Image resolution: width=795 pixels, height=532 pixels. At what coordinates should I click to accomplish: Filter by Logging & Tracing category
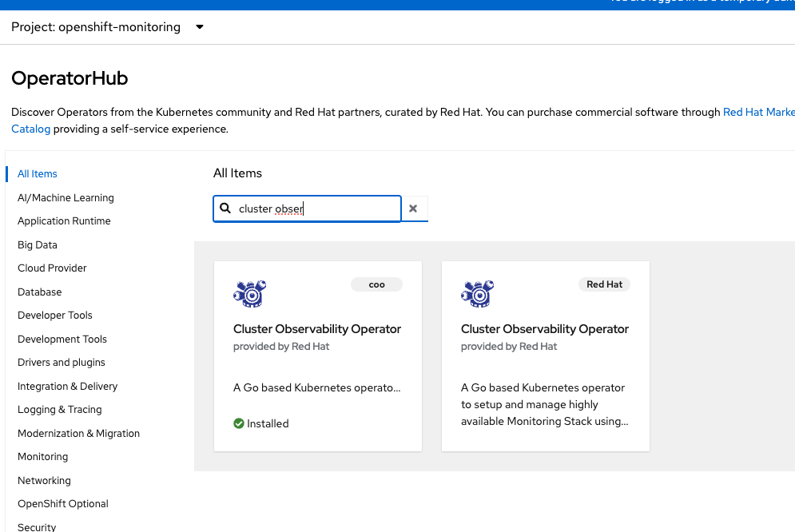pyautogui.click(x=60, y=410)
